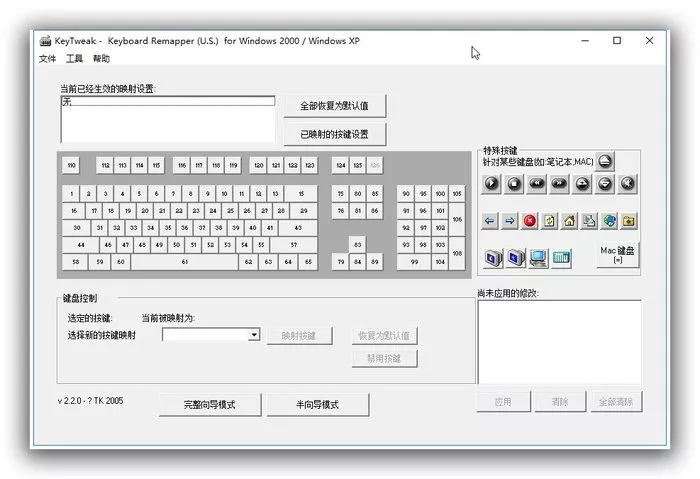Select the 无 entry in the current mappings list
700x479 pixels.
pyautogui.click(x=168, y=101)
